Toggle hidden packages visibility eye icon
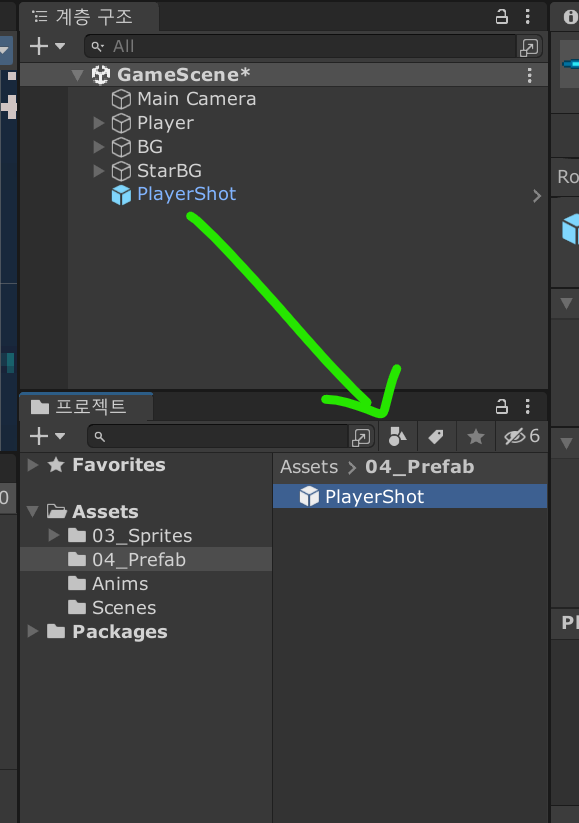 pos(521,436)
